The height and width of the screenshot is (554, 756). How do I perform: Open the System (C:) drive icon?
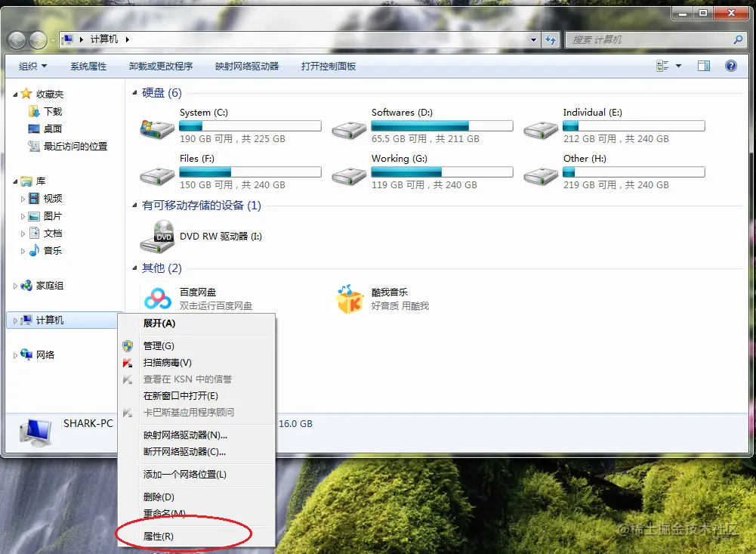coord(156,128)
